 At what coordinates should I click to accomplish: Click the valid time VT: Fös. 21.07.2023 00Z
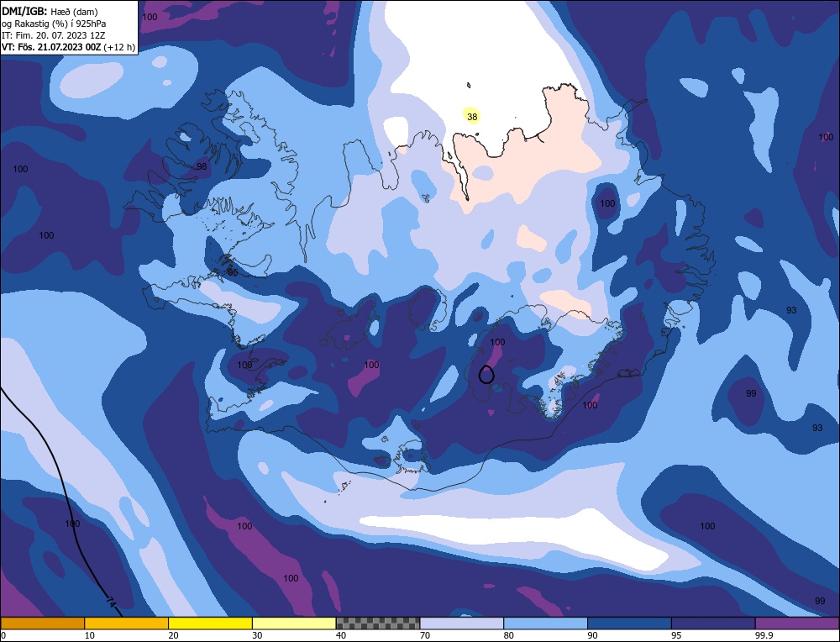coord(51,47)
